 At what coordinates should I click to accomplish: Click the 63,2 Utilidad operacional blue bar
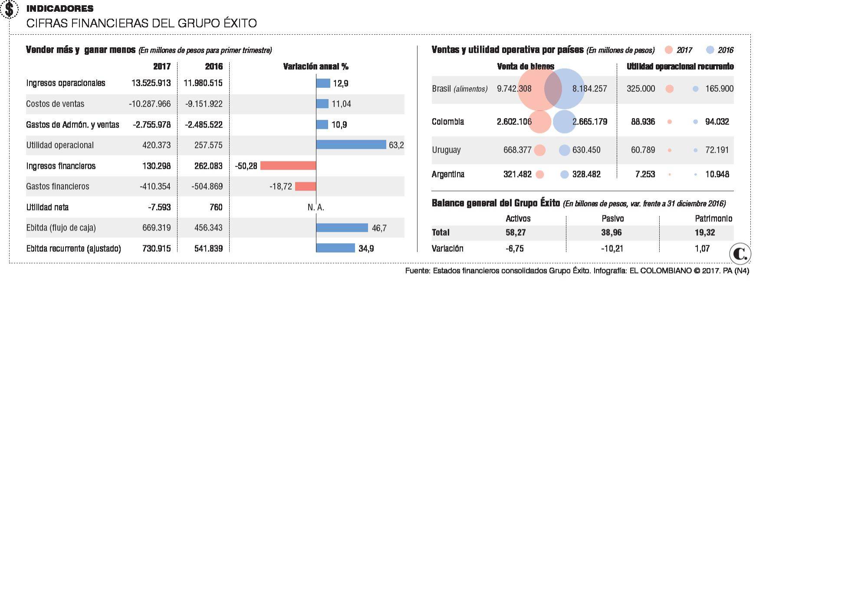tap(351, 145)
